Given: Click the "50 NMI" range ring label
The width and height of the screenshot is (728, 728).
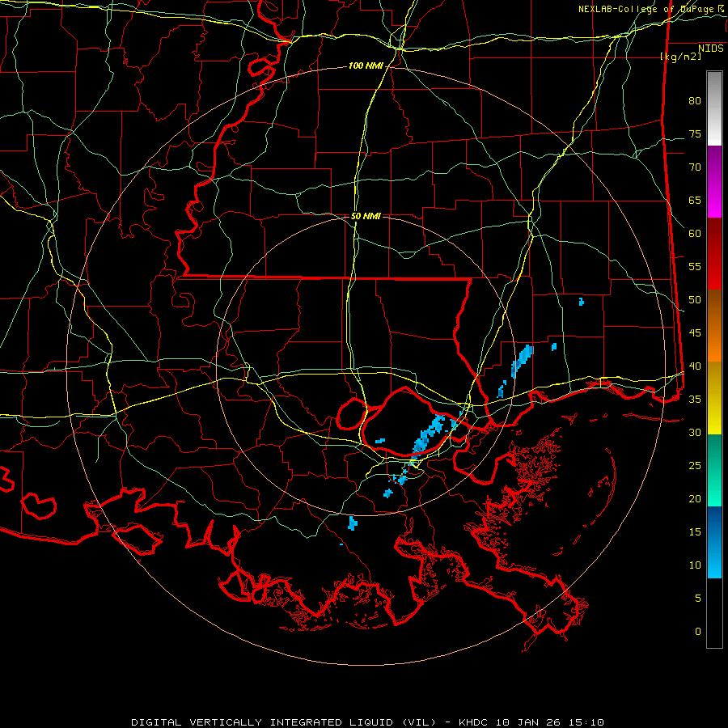Looking at the screenshot, I should pos(366,216).
